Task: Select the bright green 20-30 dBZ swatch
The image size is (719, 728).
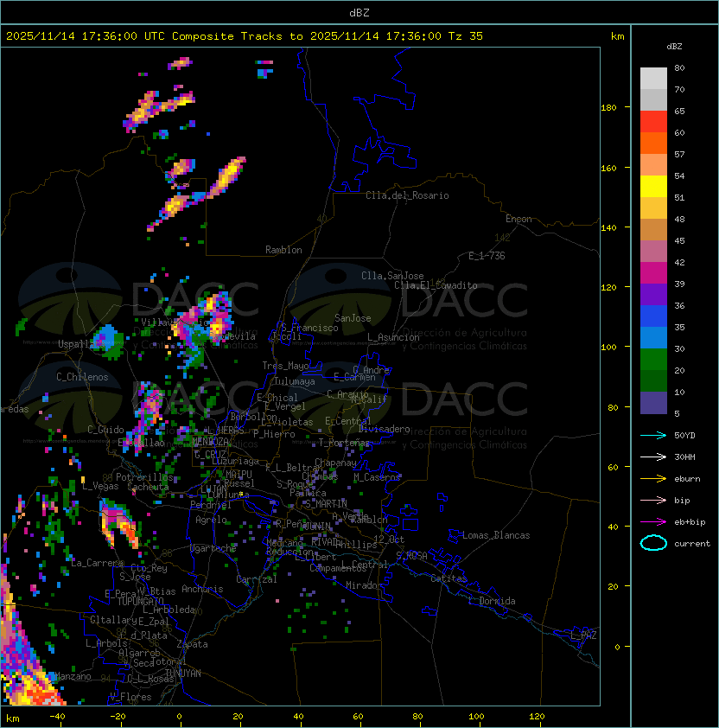Action: click(653, 360)
